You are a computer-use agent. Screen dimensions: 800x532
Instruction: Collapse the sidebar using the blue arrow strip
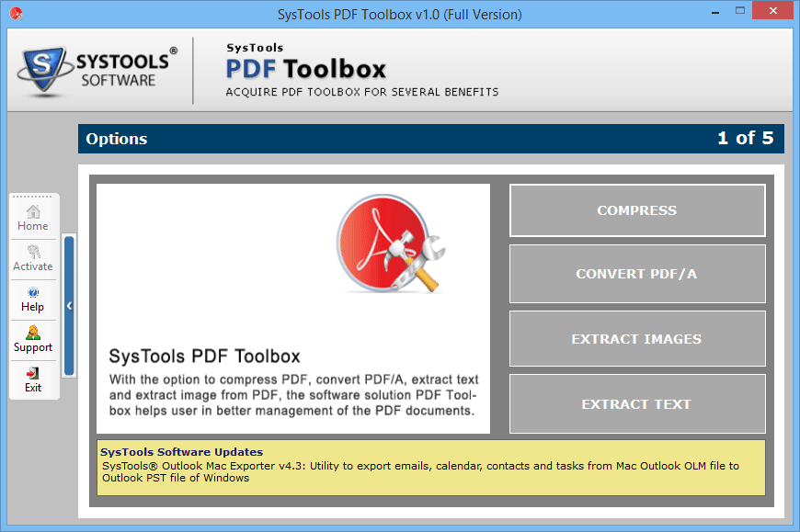69,306
